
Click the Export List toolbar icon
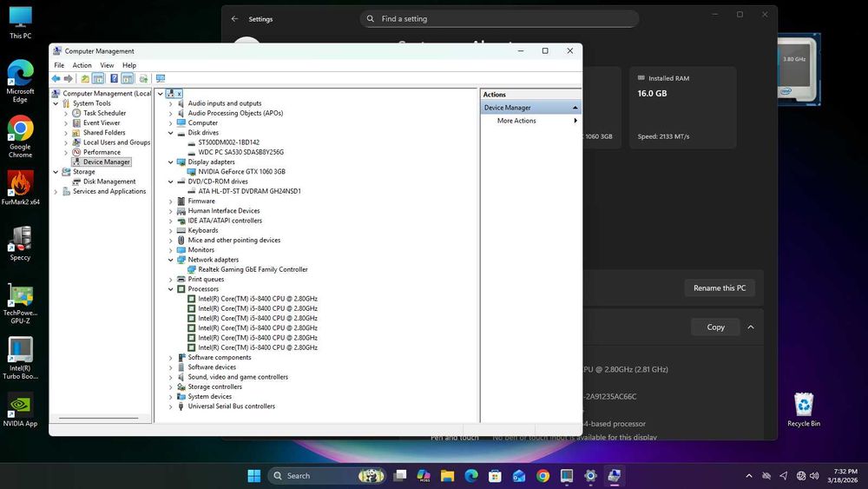(143, 79)
